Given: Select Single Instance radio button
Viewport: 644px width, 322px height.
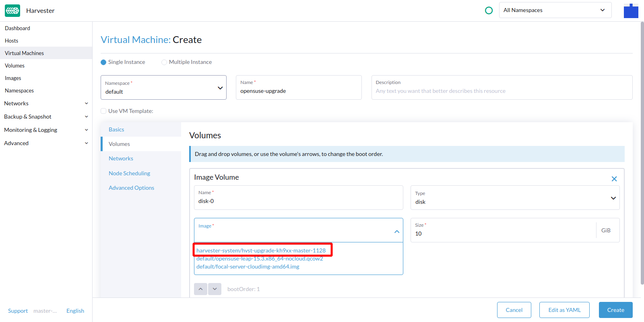Looking at the screenshot, I should coord(103,62).
